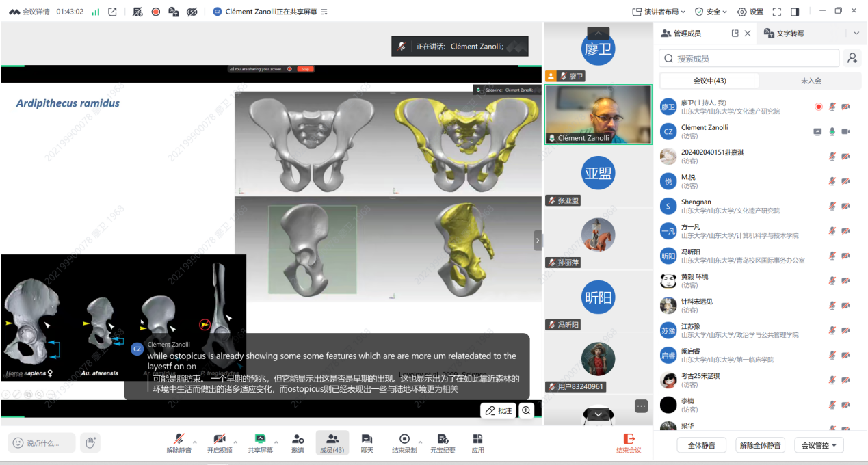End the meeting with 结束会议

point(629,443)
